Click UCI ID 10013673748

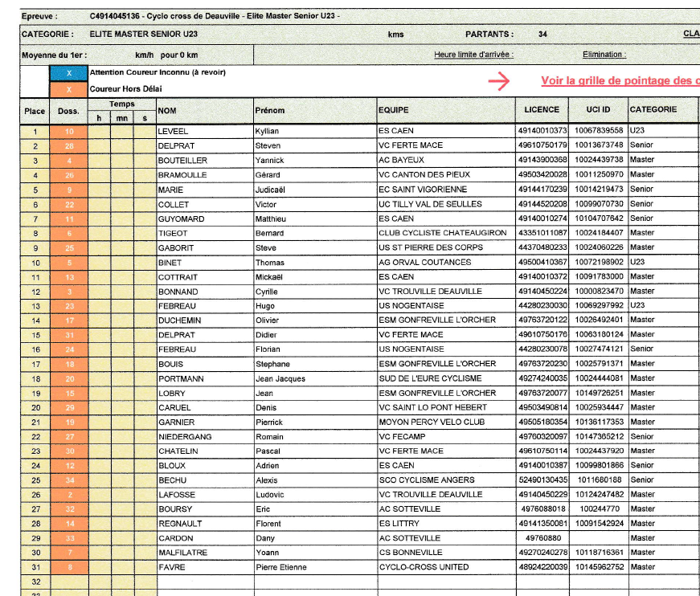click(599, 145)
